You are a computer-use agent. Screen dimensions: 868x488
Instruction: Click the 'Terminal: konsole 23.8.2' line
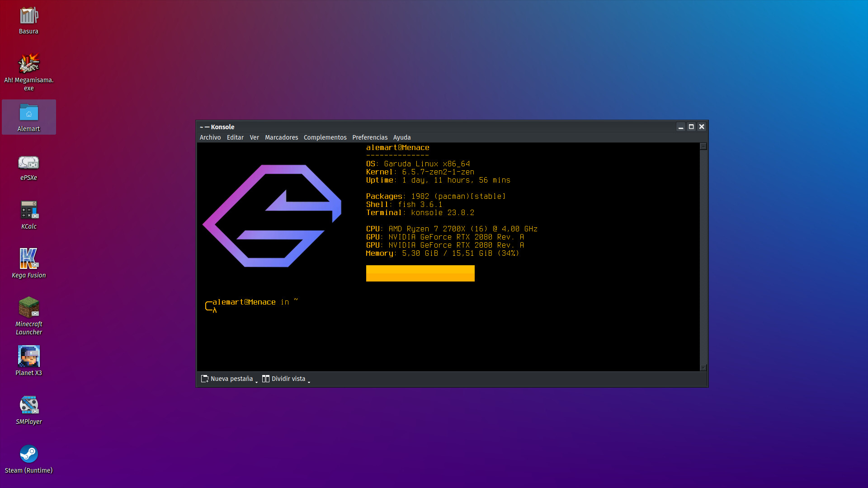[420, 213]
